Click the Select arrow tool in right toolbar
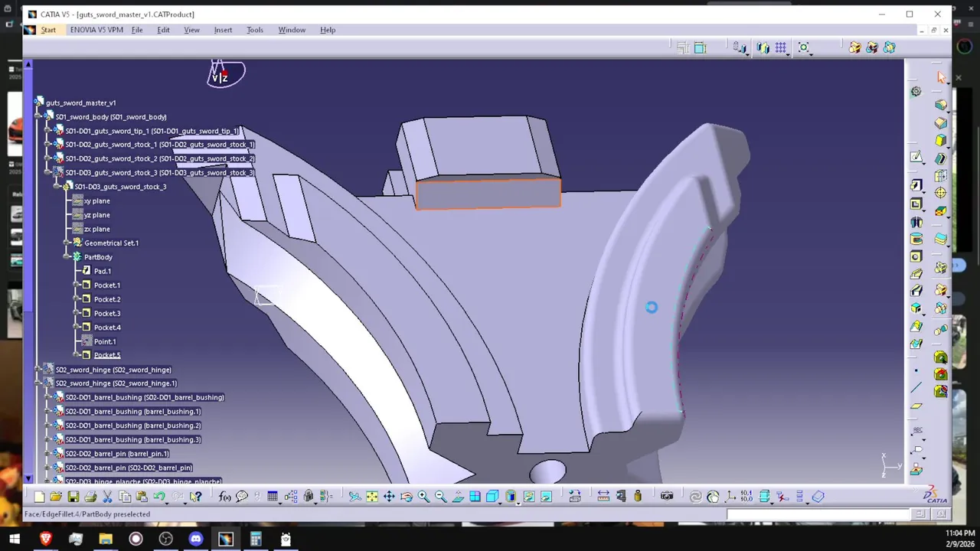 point(941,77)
